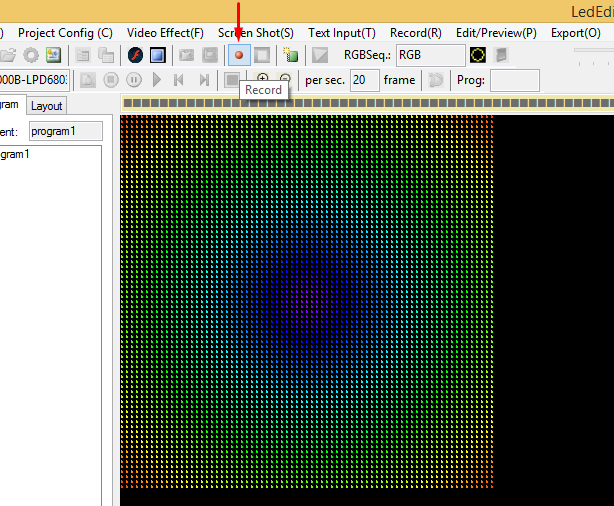Click the slider track at top right

pos(594,50)
